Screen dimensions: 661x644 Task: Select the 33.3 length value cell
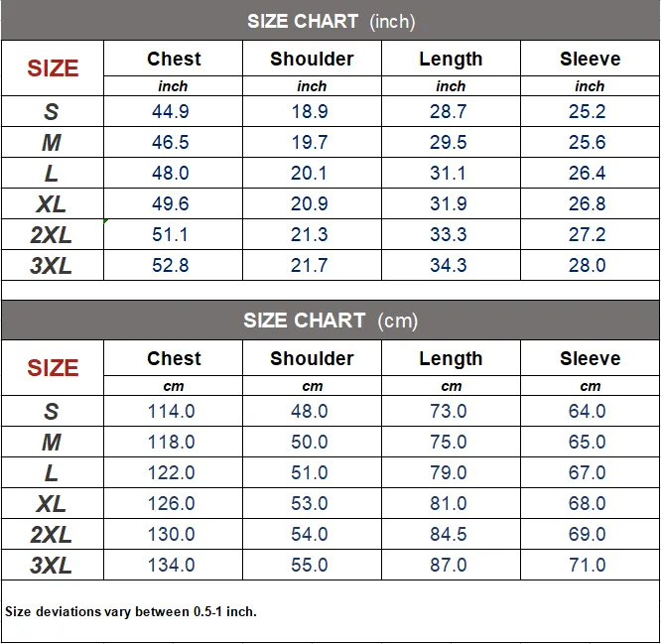coord(449,235)
